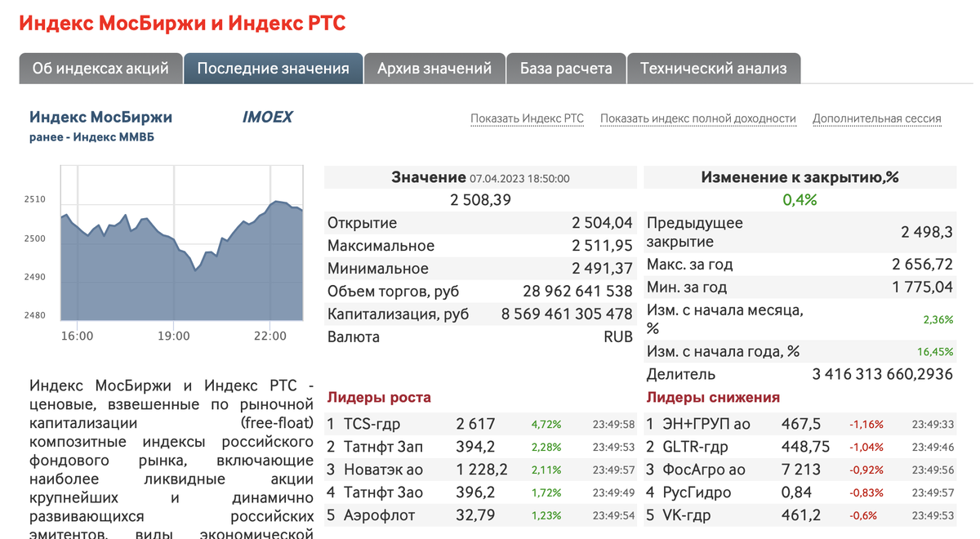The width and height of the screenshot is (980, 539).
Task: Select the Последние значения tab
Action: pyautogui.click(x=273, y=69)
